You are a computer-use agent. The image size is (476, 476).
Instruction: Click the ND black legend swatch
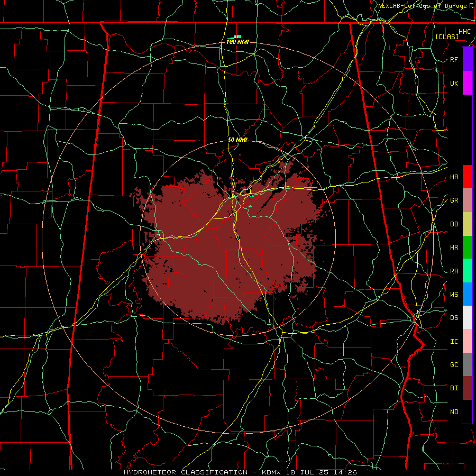click(x=467, y=411)
